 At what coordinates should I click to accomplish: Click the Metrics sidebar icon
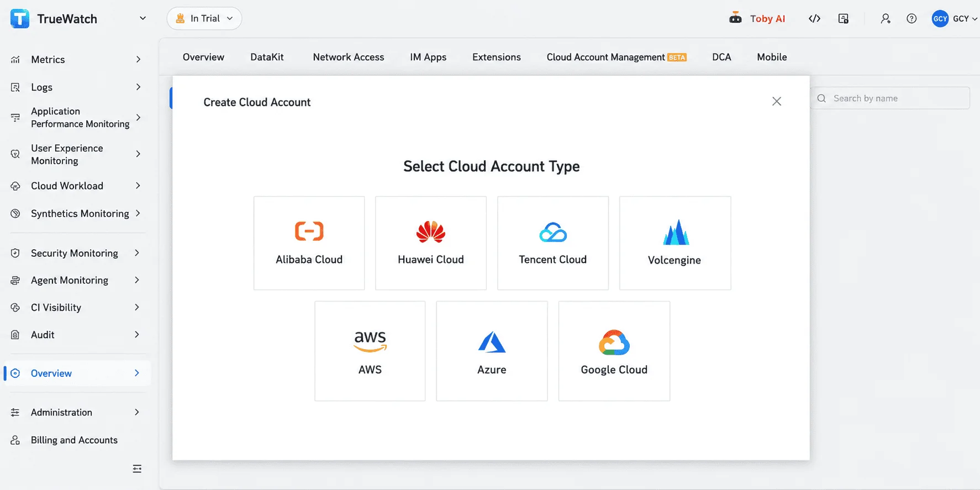click(x=15, y=60)
